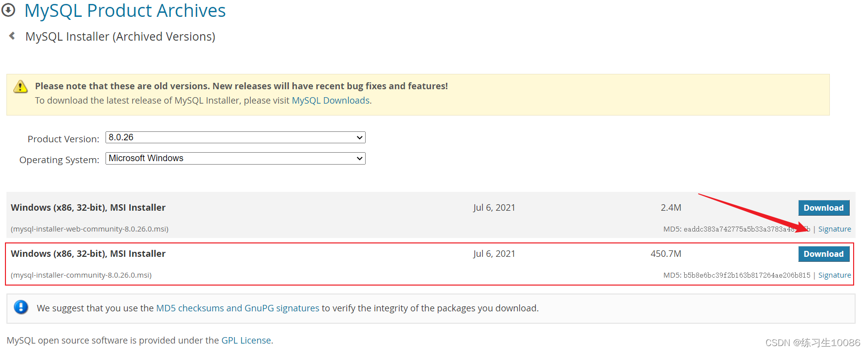Click the 450.7M file size value
The image size is (868, 352).
(x=666, y=254)
